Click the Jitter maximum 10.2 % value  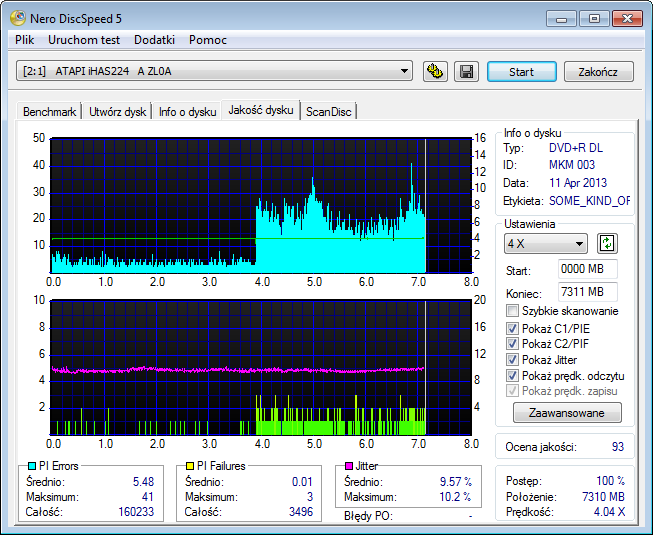pos(455,497)
